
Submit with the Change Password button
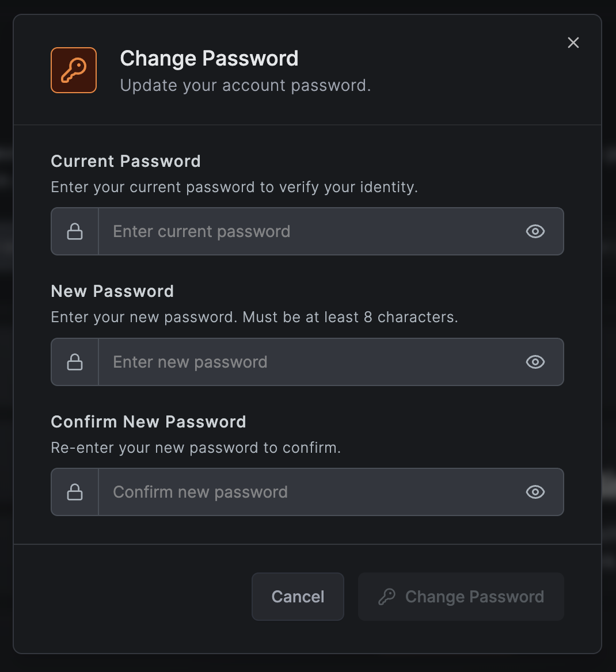[x=461, y=597]
